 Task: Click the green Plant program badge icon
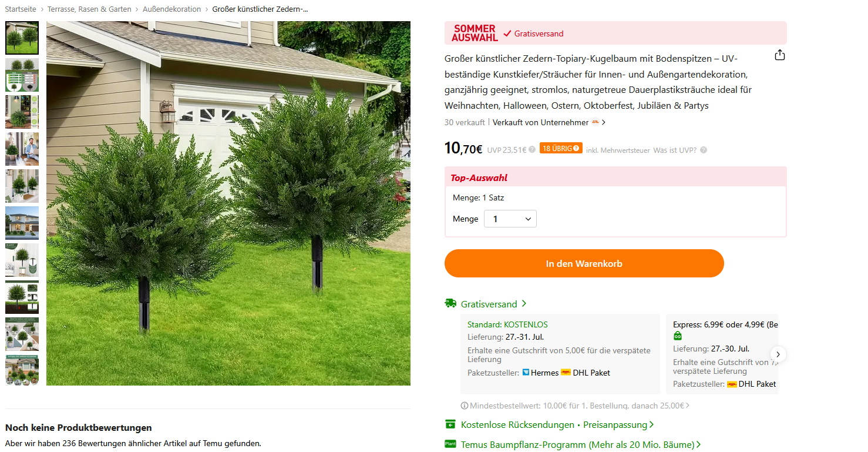tap(450, 444)
